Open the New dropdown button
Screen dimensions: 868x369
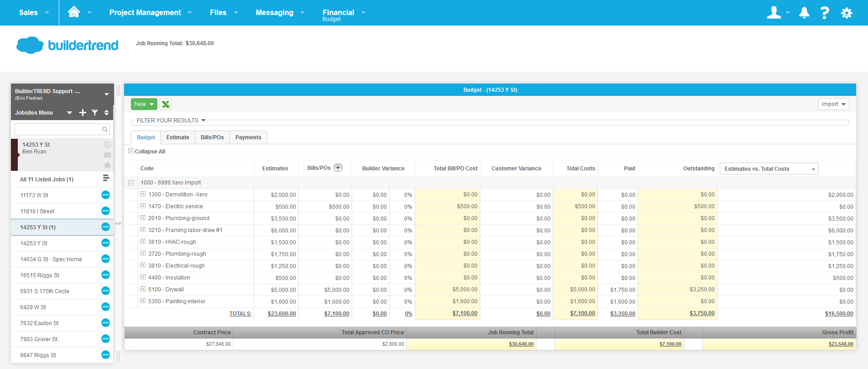click(144, 104)
